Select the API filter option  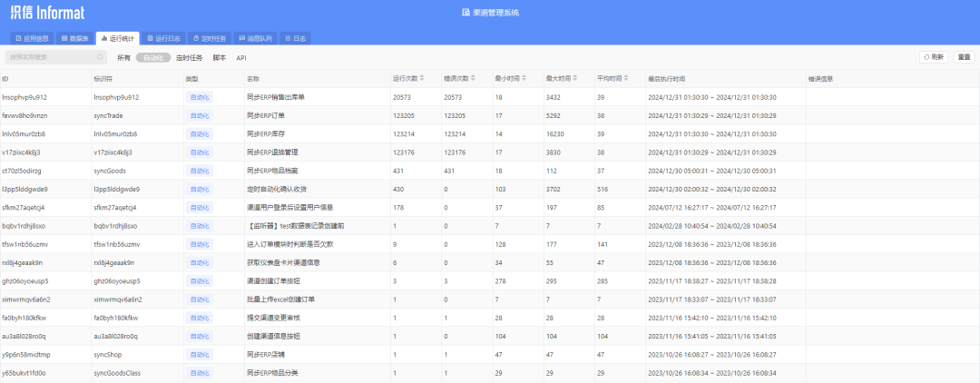click(x=241, y=57)
